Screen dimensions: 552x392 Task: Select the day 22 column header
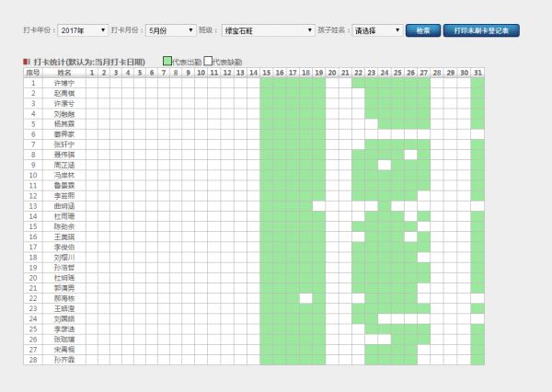359,73
